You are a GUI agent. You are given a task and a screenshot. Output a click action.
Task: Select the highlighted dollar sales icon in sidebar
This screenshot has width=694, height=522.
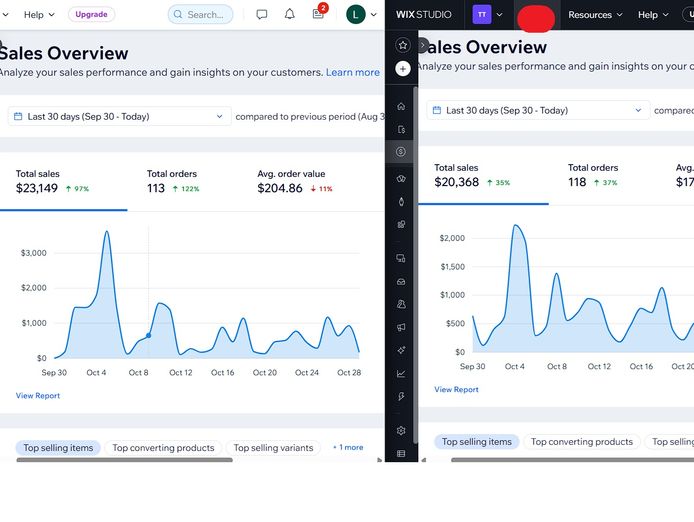(x=401, y=152)
